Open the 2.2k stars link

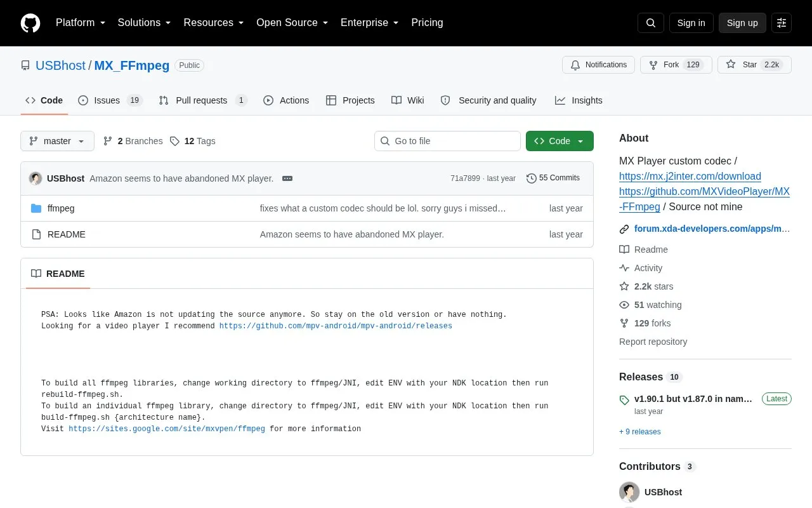[x=646, y=286]
